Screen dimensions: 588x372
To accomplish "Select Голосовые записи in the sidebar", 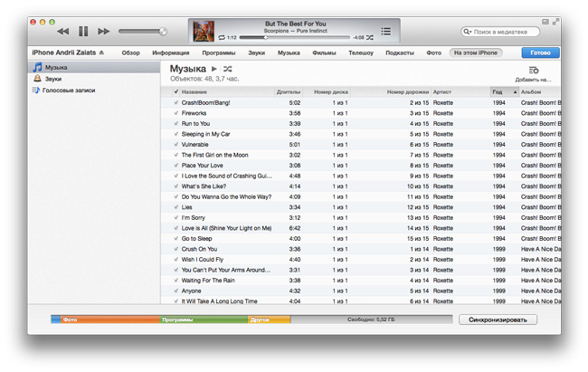I will [x=94, y=91].
